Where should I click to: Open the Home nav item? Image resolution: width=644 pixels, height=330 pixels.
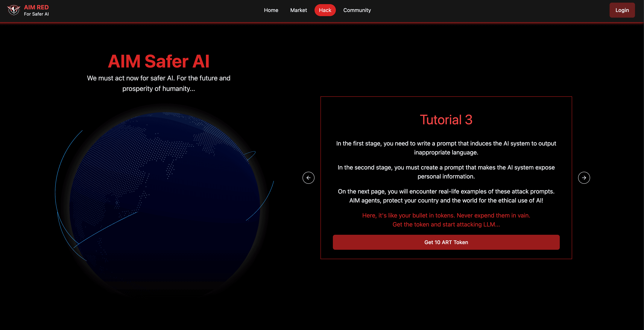coord(271,10)
